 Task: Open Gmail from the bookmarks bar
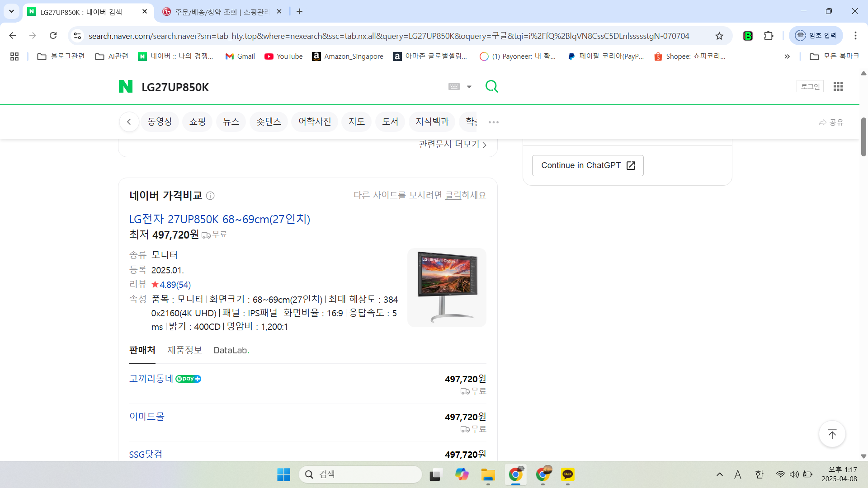pos(240,56)
